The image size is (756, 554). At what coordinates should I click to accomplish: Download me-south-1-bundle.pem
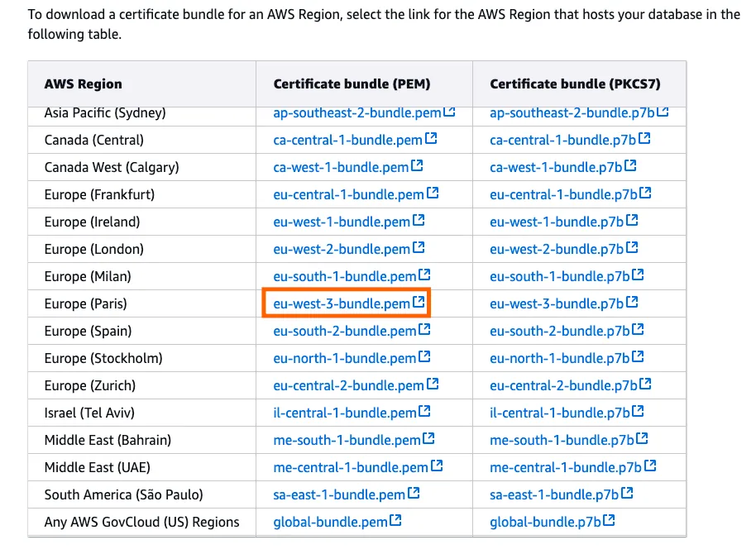(x=354, y=440)
